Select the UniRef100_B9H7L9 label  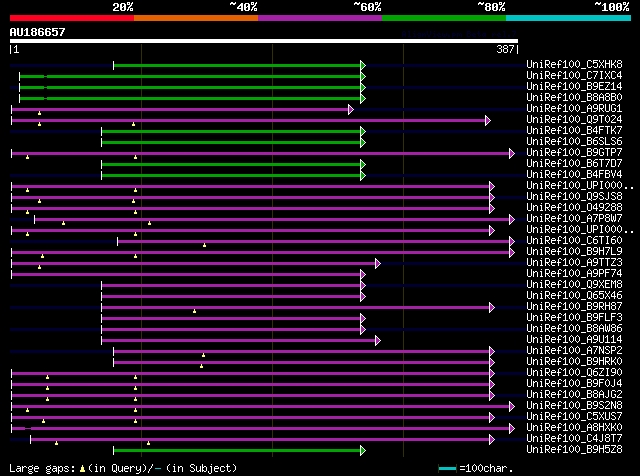[x=574, y=251]
